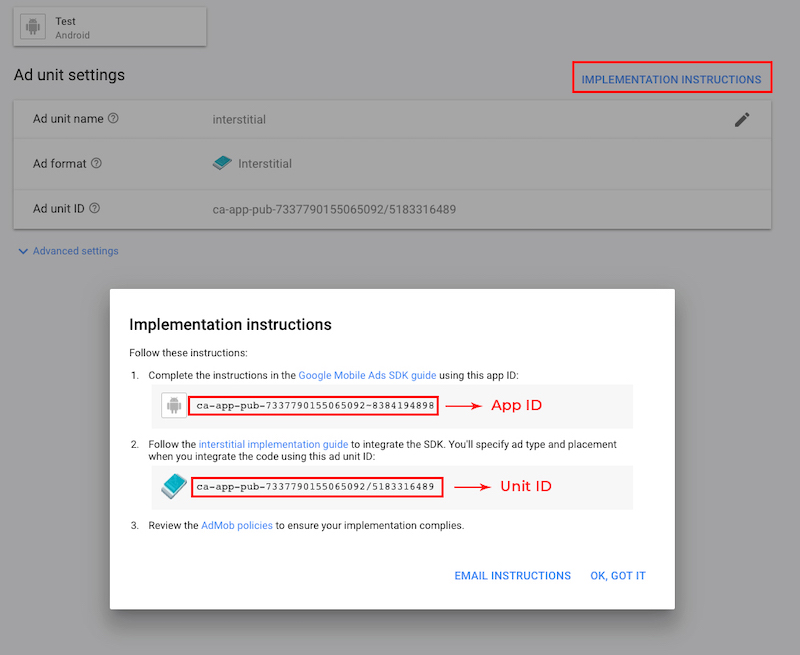
Task: Open help icon beside Ad unit ID
Action: (94, 208)
